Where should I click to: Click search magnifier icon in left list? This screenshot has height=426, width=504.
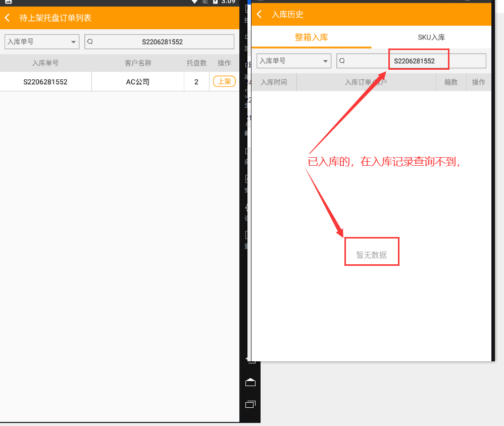pyautogui.click(x=90, y=42)
